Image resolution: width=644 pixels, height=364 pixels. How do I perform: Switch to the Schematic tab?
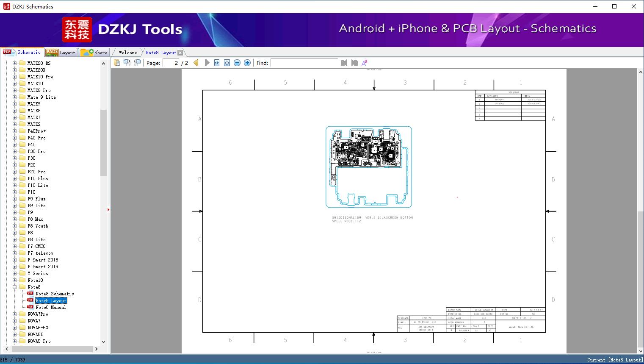[22, 52]
